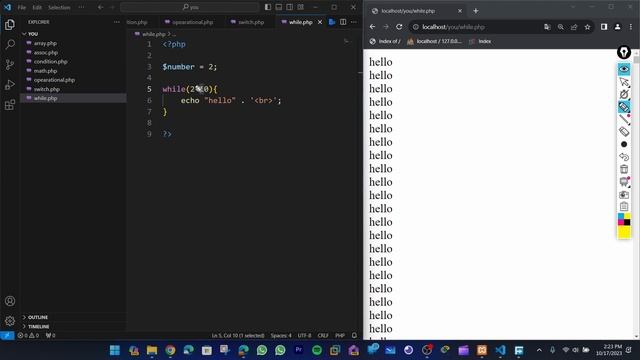Open the Source Control view
Screen dimensions: 640x360
point(10,64)
